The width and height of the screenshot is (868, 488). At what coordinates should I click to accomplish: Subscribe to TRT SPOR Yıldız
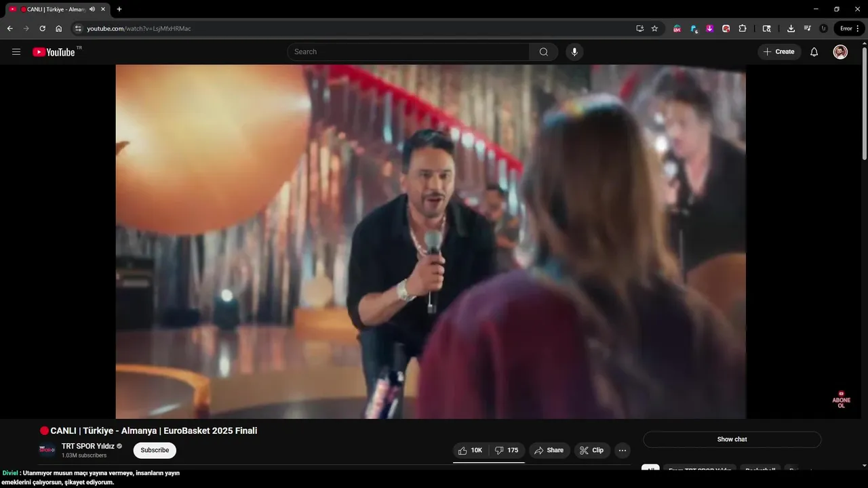155,450
